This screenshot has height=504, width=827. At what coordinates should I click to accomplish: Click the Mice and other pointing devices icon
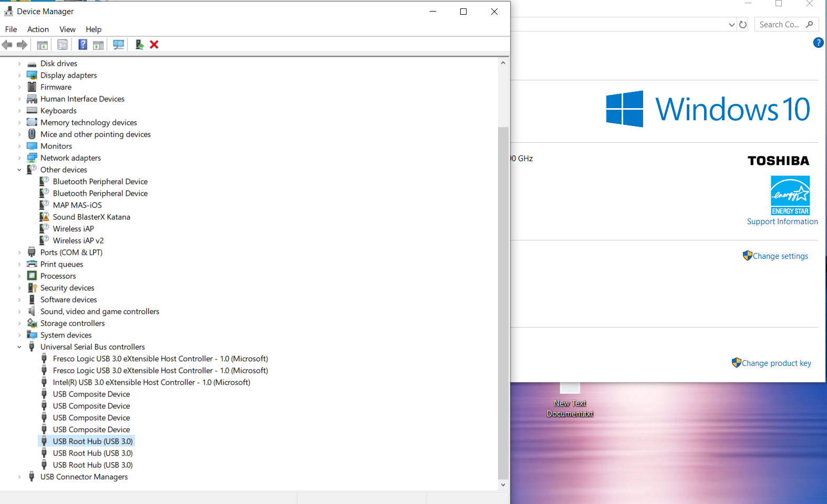click(x=32, y=134)
